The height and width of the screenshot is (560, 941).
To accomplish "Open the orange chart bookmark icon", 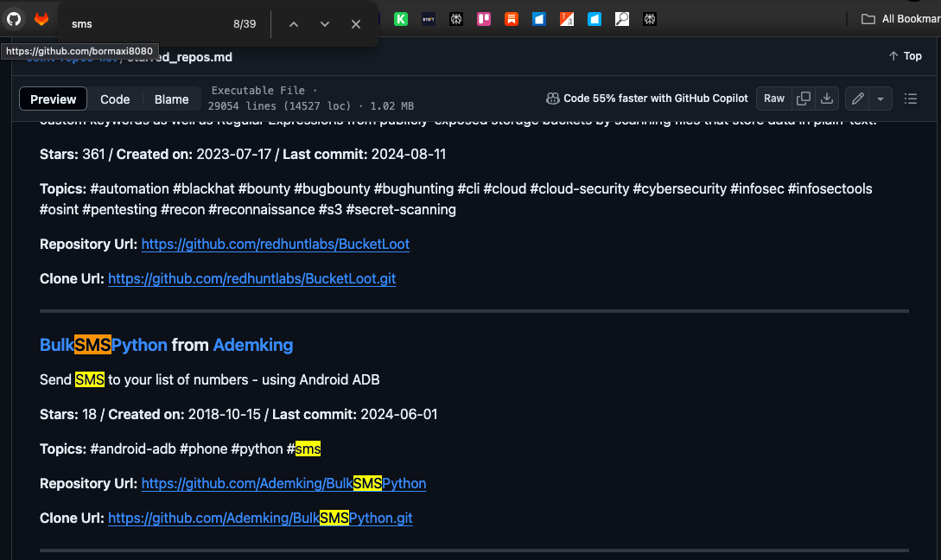I will tap(567, 19).
